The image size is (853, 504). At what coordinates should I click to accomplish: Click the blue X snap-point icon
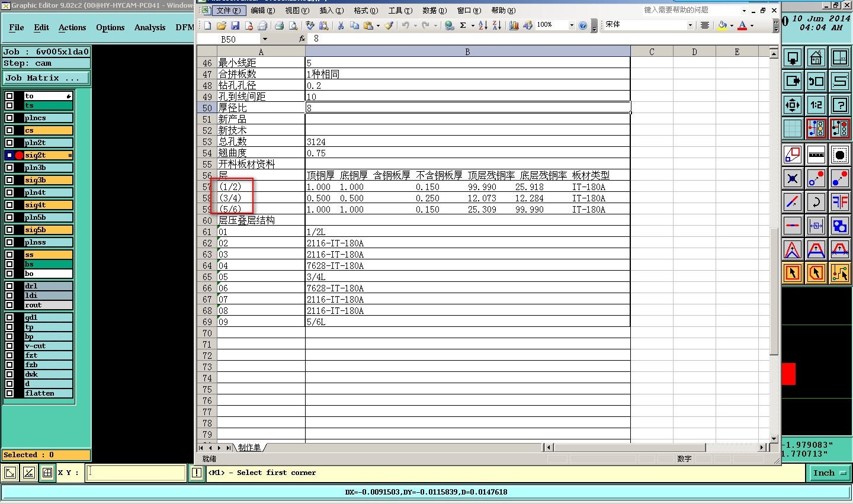coord(793,178)
